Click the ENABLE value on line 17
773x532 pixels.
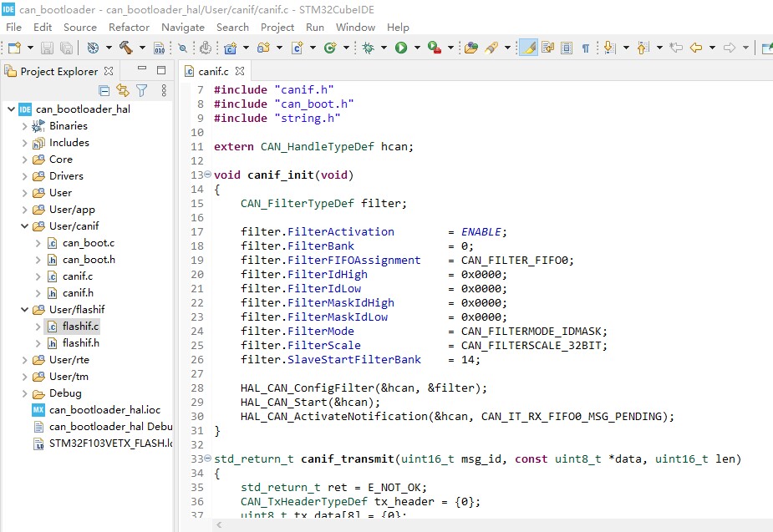pyautogui.click(x=481, y=231)
